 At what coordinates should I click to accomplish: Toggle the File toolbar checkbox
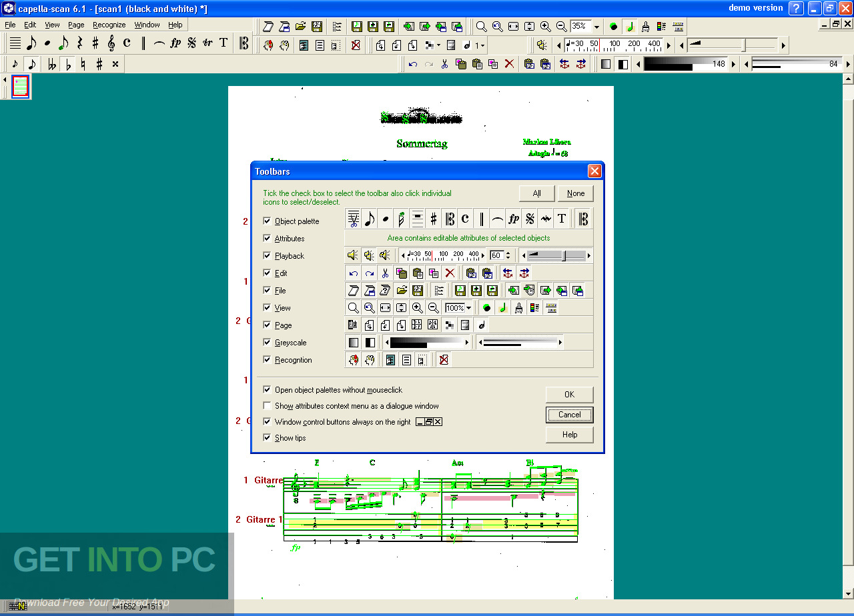(268, 290)
